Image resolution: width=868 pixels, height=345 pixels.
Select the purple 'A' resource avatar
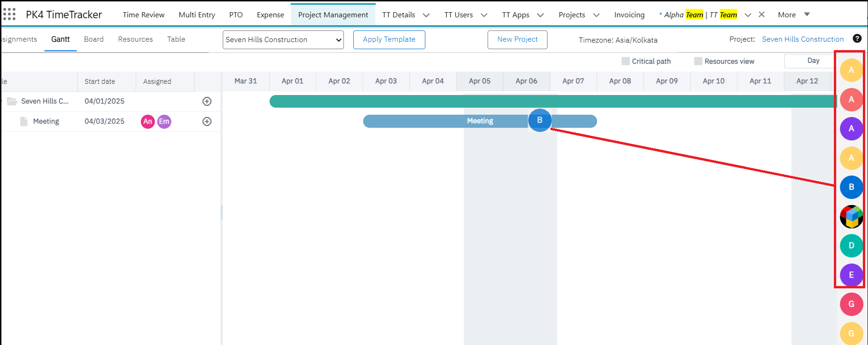click(851, 128)
